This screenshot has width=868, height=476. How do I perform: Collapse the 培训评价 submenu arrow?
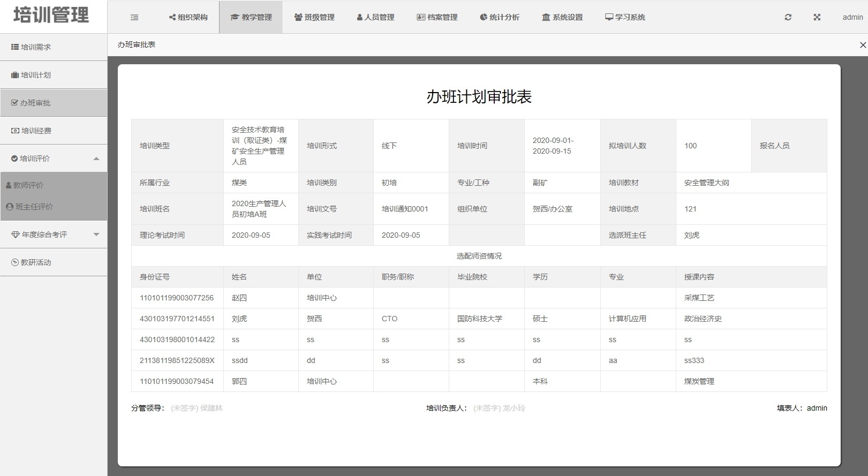[96, 158]
